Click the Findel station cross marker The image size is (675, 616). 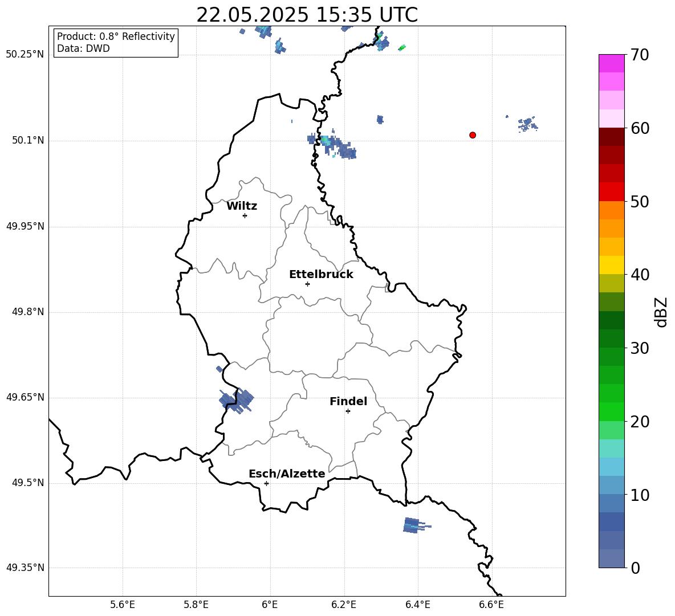348,411
